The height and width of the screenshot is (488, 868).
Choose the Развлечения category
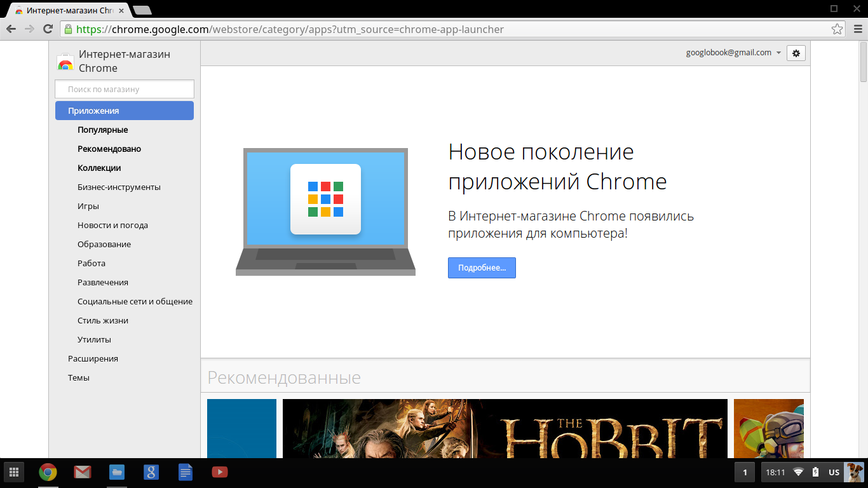click(x=103, y=282)
